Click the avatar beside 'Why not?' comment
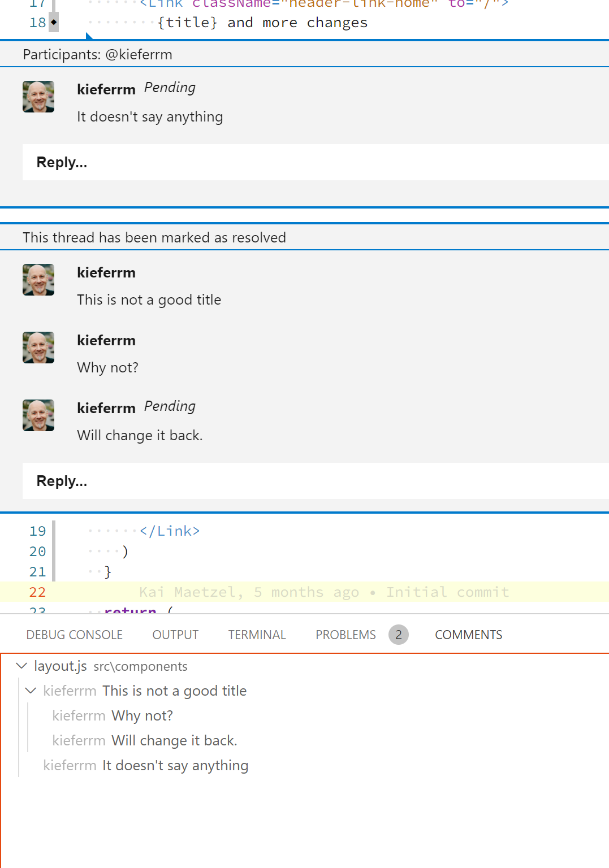609x868 pixels. pos(38,348)
